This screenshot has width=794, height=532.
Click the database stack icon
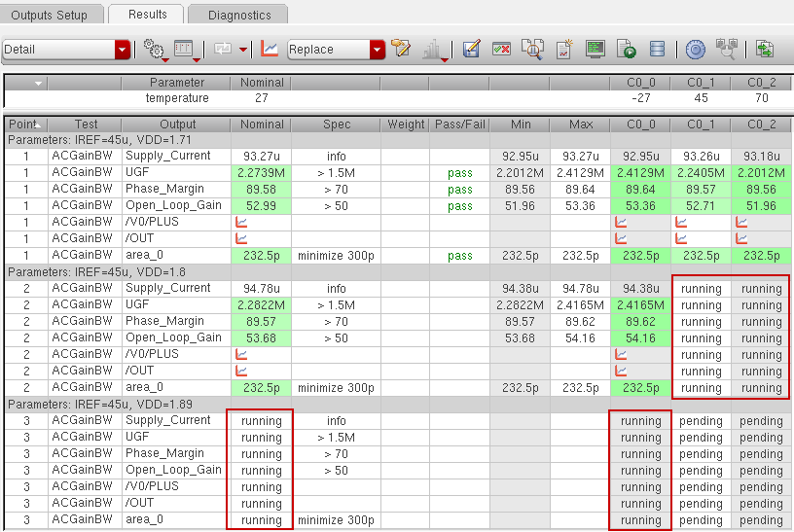coord(657,49)
